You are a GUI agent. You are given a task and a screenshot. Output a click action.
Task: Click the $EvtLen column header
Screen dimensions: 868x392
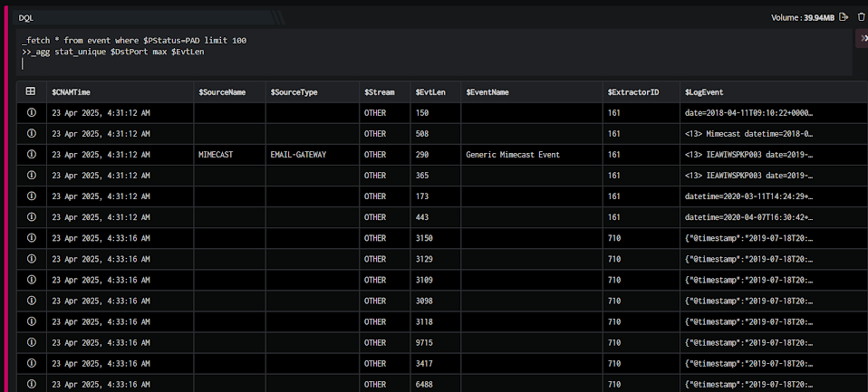430,92
